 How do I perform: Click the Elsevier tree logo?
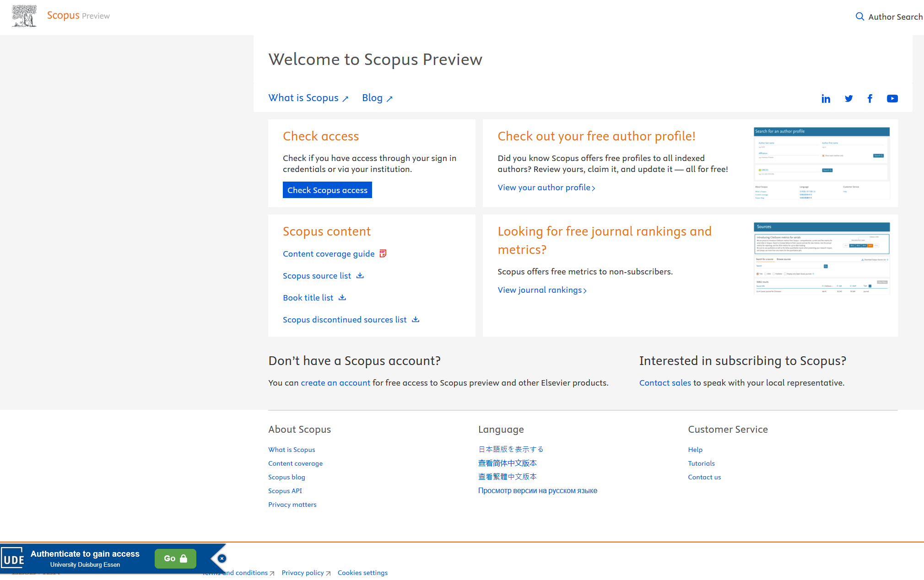[24, 16]
